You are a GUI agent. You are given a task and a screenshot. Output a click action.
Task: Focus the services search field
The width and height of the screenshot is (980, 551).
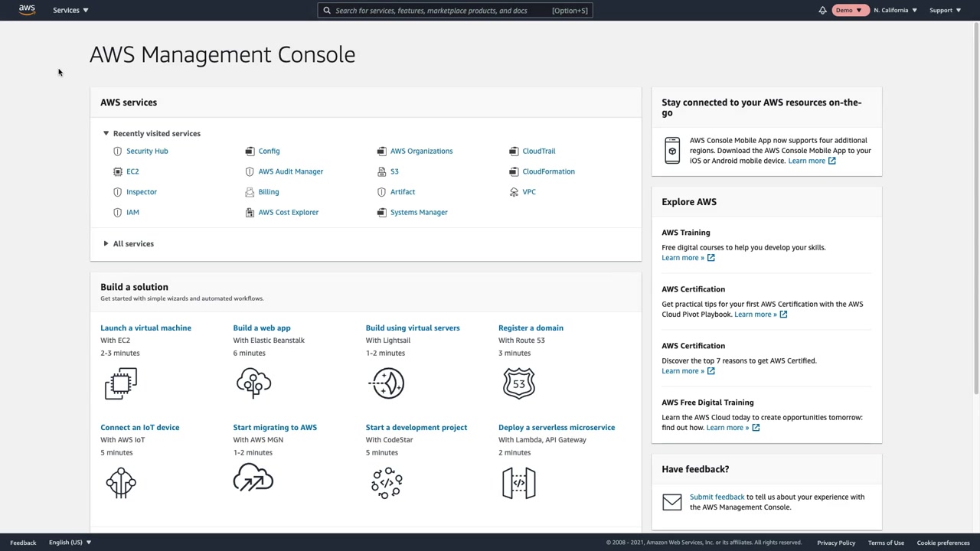click(455, 11)
